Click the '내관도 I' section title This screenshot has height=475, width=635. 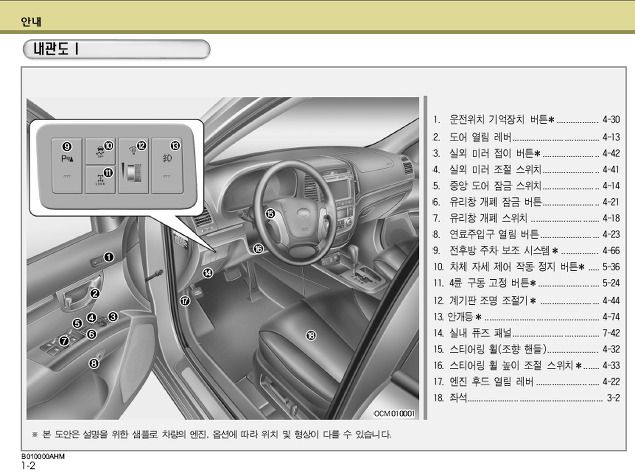click(55, 49)
